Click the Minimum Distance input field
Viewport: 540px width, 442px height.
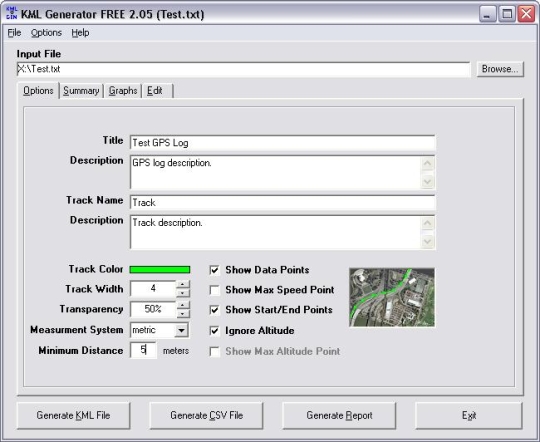pyautogui.click(x=143, y=350)
